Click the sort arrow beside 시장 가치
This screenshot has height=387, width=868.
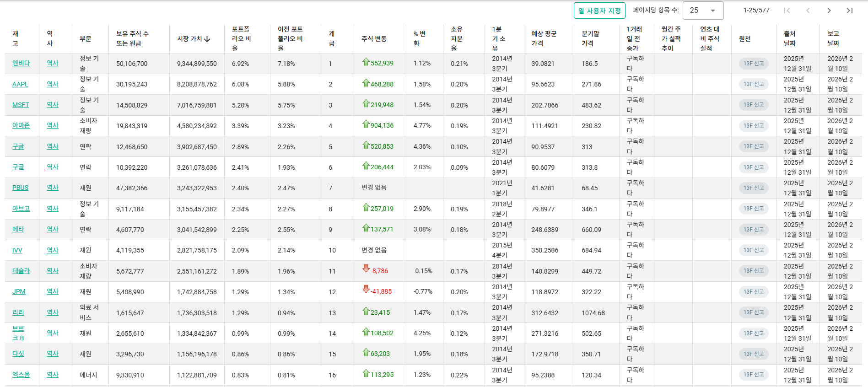[x=207, y=39]
